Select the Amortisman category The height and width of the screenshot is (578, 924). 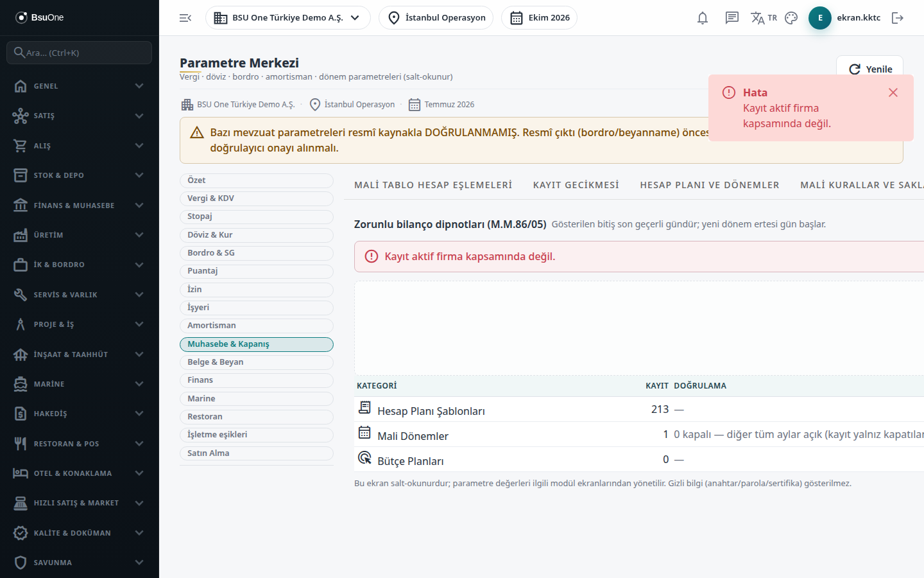[x=257, y=326]
